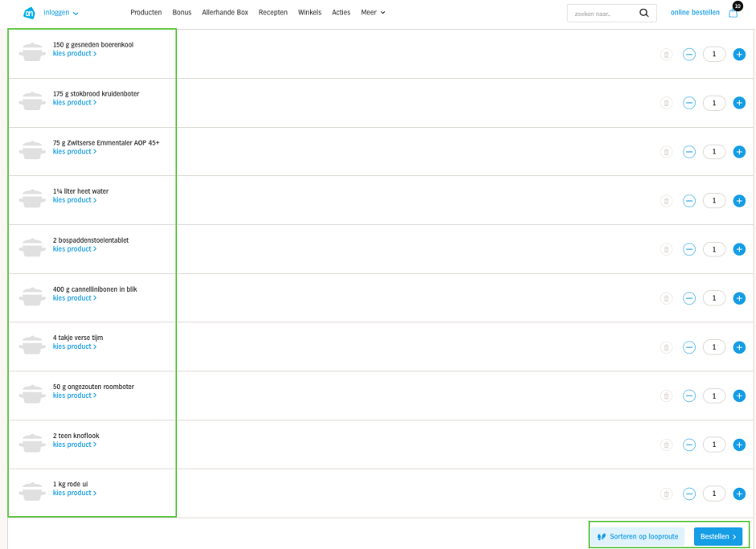Click Sorteren op looproute button
Screen dimensions: 756x549
pos(638,536)
